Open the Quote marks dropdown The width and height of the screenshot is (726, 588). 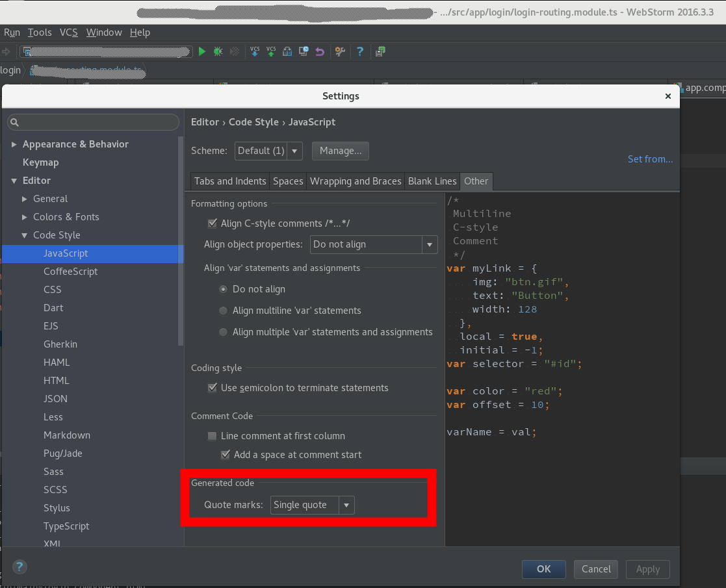pyautogui.click(x=313, y=505)
